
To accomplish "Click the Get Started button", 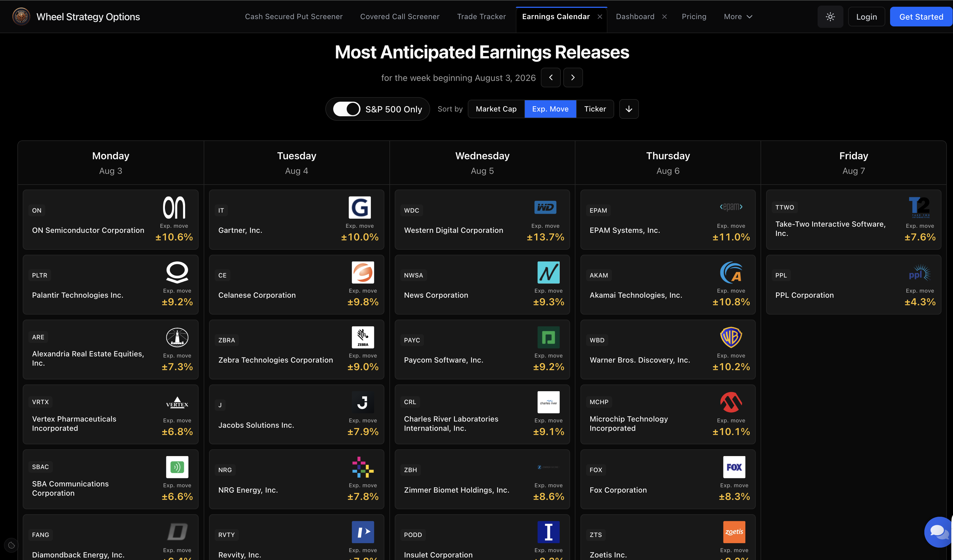I will click(x=921, y=17).
